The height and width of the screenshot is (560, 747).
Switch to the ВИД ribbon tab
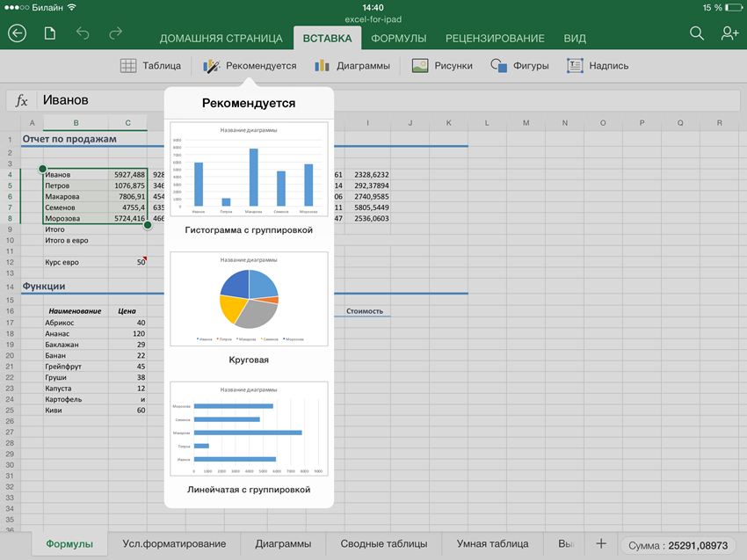[x=575, y=39]
